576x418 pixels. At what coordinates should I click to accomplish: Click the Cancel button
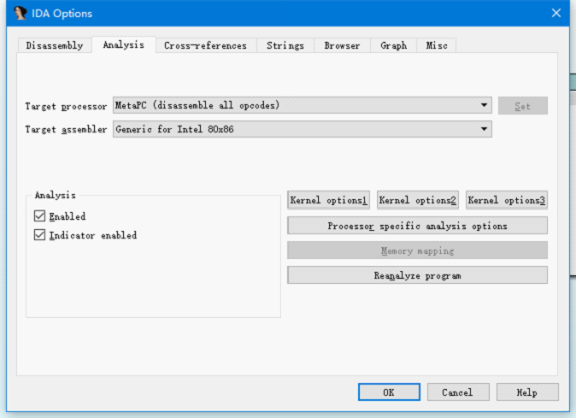458,392
